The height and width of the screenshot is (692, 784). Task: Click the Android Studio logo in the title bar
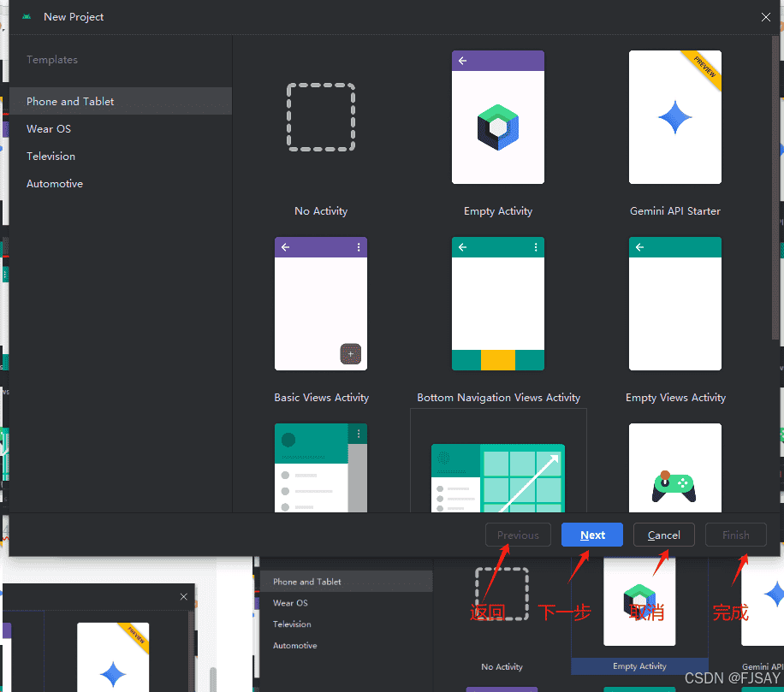coord(27,16)
